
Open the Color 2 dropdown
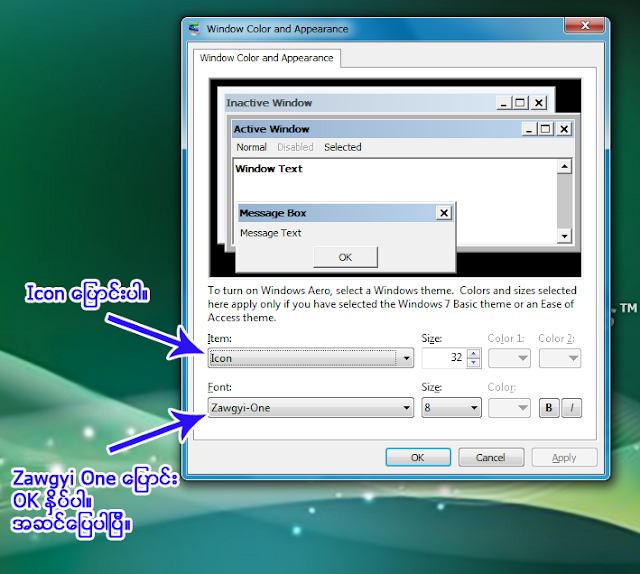click(560, 358)
